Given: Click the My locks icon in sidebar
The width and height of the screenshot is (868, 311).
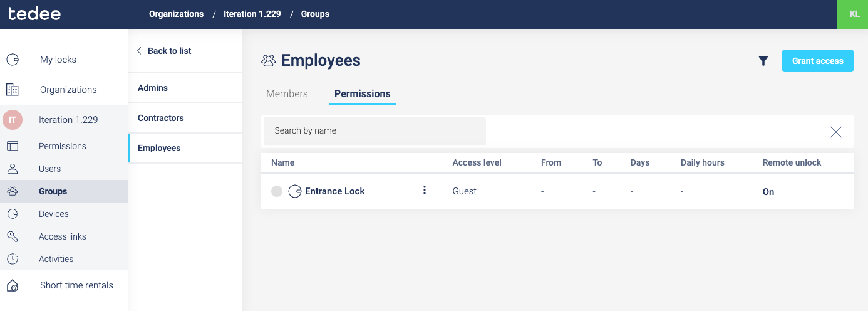Looking at the screenshot, I should coord(13,60).
